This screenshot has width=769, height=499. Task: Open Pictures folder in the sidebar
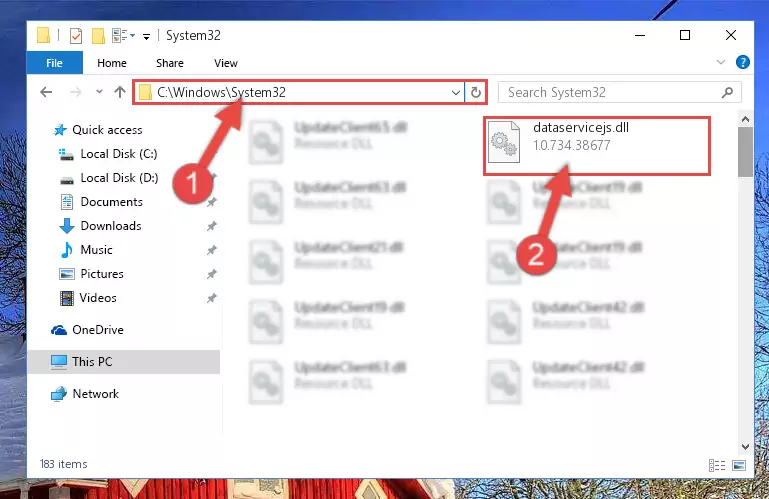coord(91,274)
